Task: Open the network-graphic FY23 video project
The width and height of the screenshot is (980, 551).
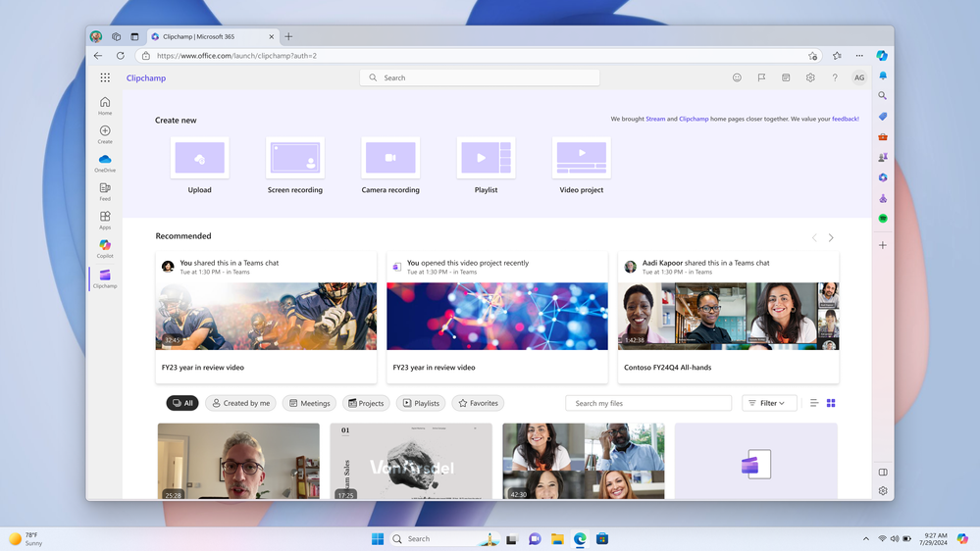Action: [497, 317]
